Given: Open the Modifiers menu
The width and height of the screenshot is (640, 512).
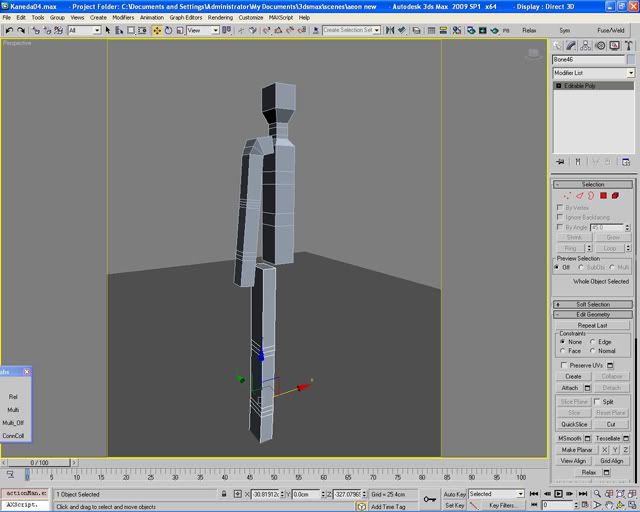Looking at the screenshot, I should (123, 18).
